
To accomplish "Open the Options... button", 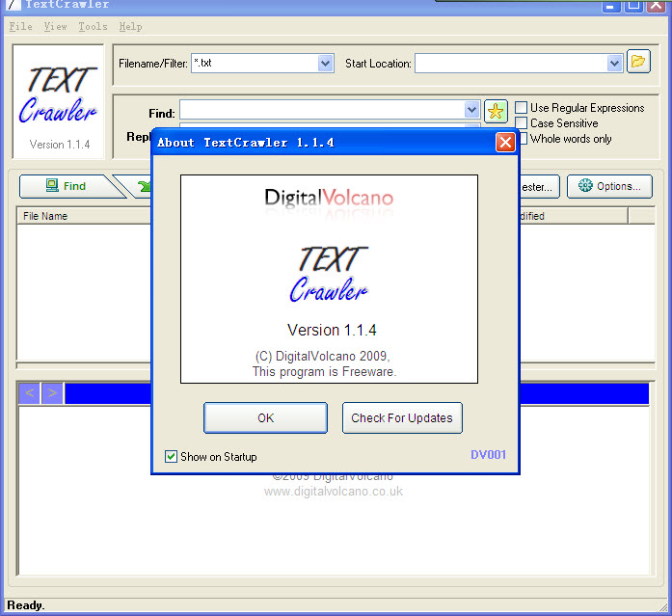I will click(609, 186).
